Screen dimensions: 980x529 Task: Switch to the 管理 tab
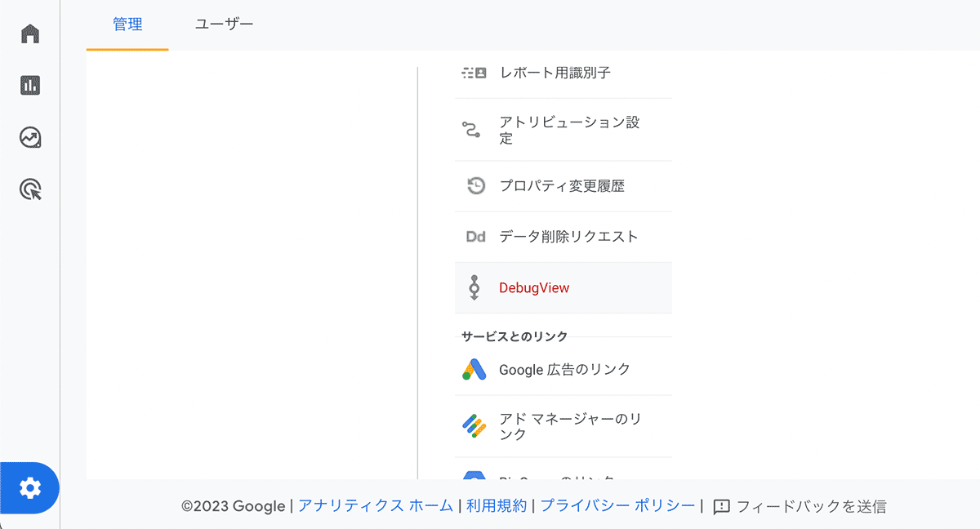point(127,24)
